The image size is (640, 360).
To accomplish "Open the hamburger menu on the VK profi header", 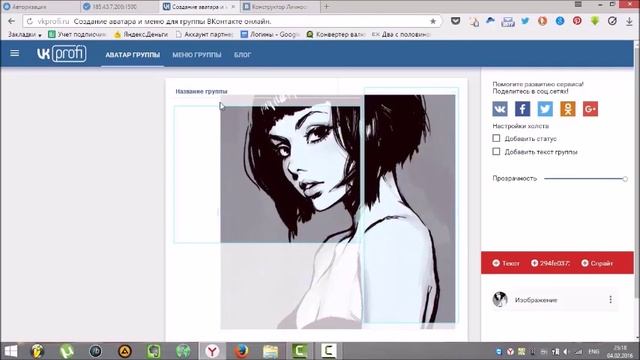I will (x=15, y=53).
